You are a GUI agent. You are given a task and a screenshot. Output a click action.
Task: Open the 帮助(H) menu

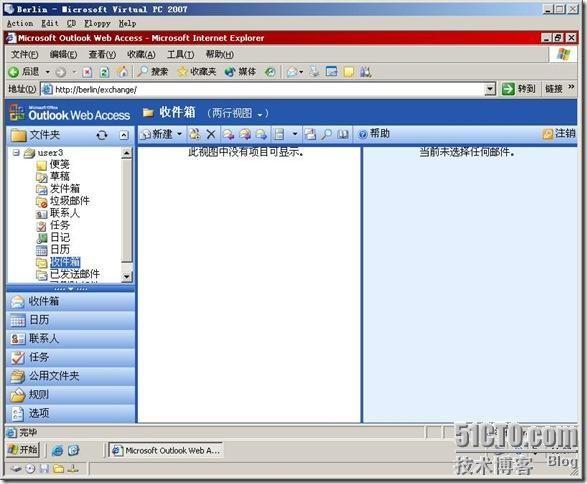(x=220, y=55)
